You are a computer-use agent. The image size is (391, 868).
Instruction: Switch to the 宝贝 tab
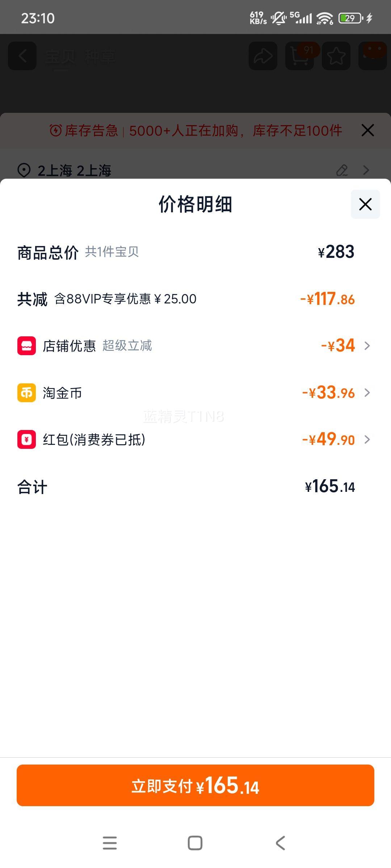(60, 57)
